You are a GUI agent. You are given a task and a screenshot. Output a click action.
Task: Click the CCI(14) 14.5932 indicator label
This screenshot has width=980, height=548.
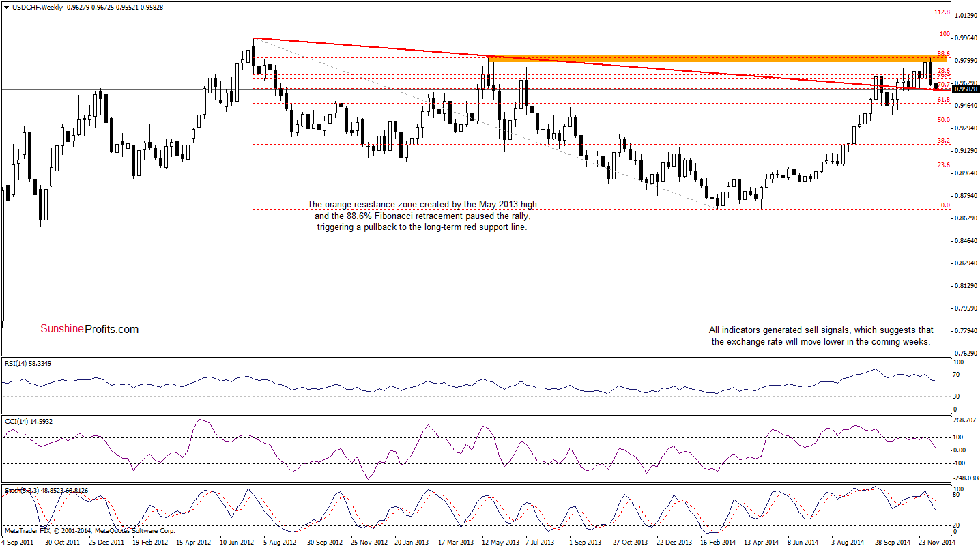[28, 421]
